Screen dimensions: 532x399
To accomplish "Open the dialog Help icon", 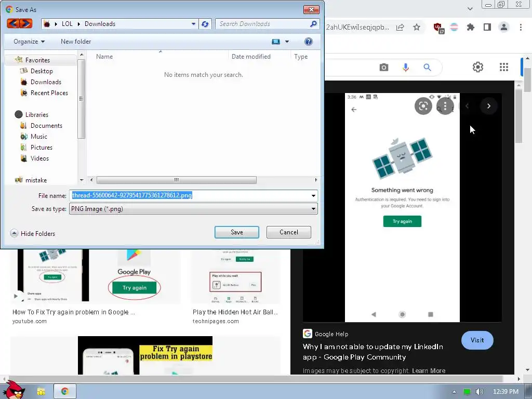I will tap(308, 42).
